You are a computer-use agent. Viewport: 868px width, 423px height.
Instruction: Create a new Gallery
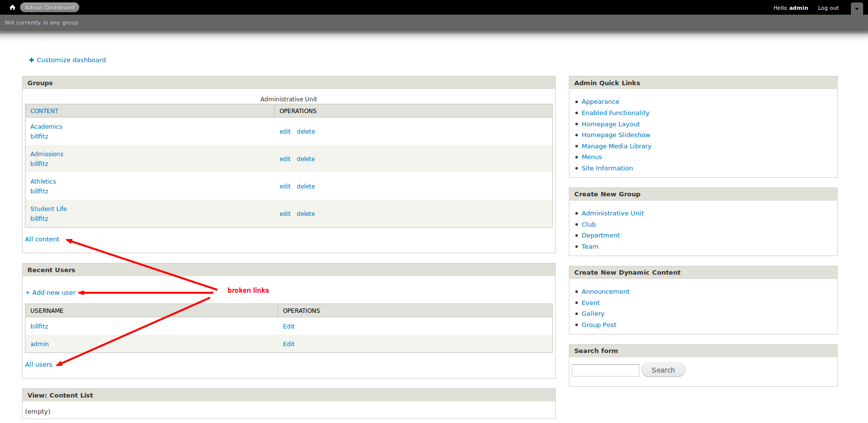click(593, 313)
